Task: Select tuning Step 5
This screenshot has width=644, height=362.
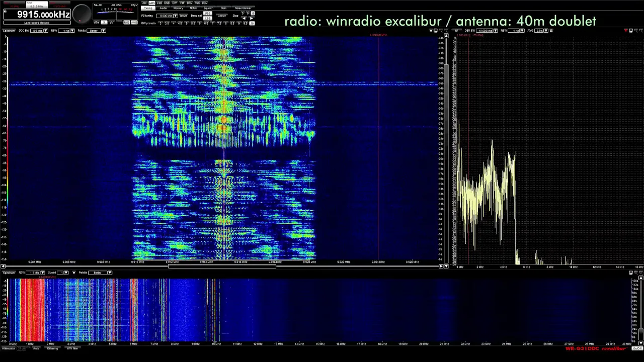Action: click(x=243, y=13)
